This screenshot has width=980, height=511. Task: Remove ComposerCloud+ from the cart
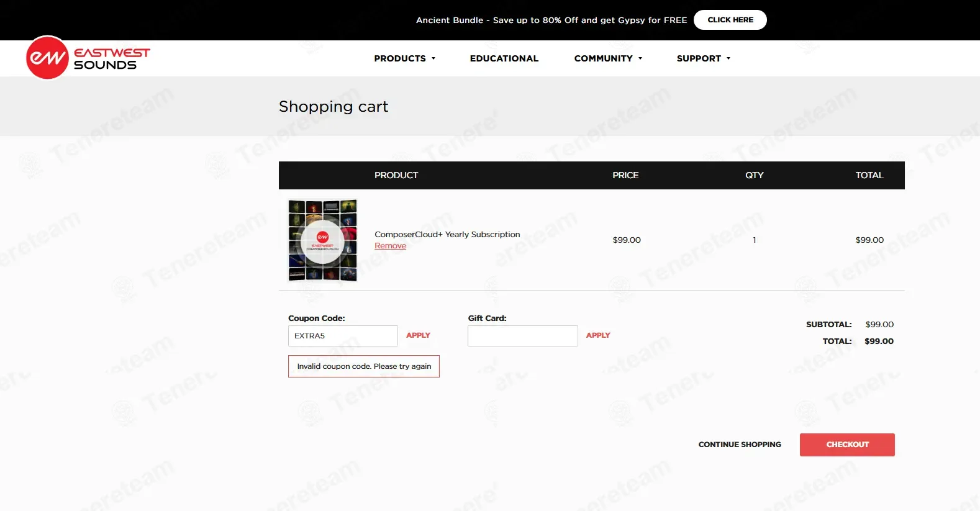pyautogui.click(x=390, y=246)
